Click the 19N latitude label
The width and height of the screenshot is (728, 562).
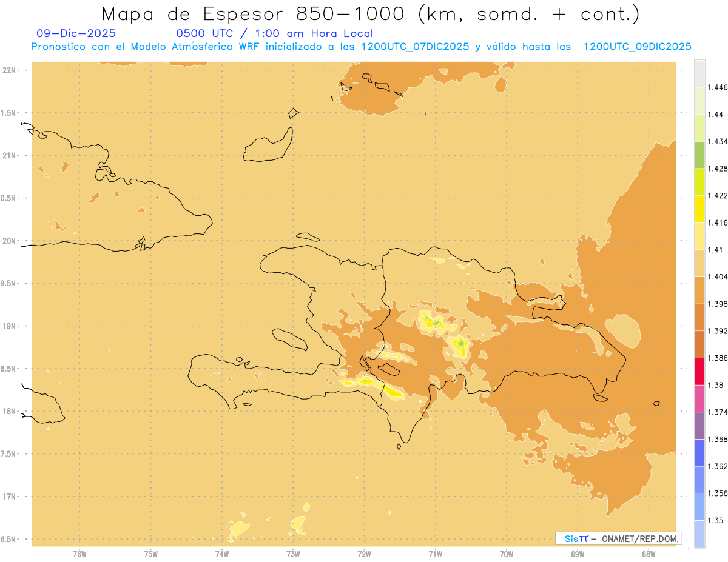click(9, 326)
